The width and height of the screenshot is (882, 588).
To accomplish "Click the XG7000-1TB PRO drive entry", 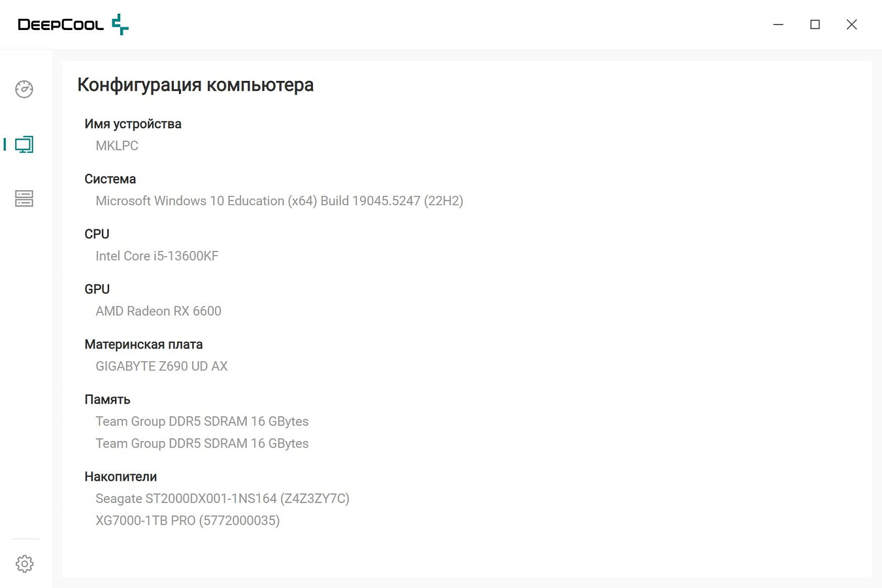I will 188,521.
